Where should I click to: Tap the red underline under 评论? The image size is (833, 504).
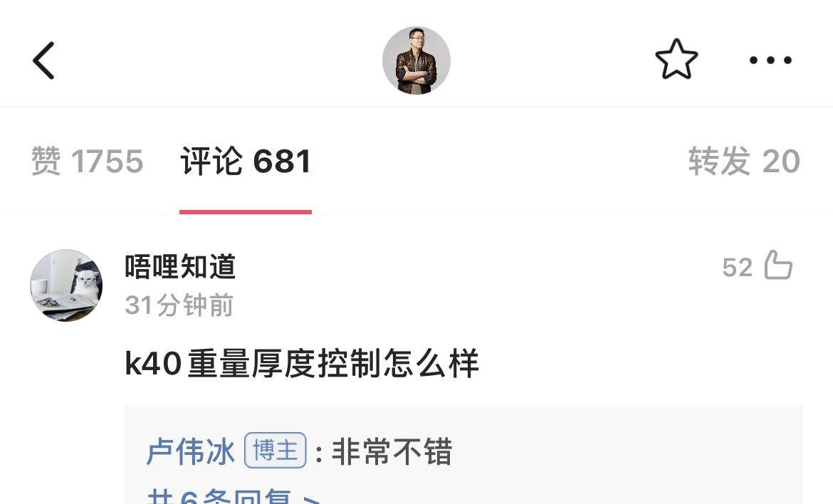pyautogui.click(x=246, y=212)
